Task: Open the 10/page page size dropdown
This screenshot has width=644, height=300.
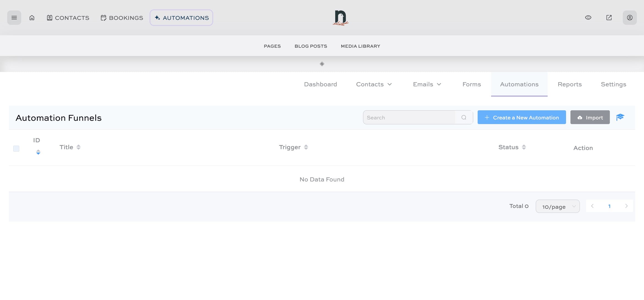Action: pyautogui.click(x=558, y=206)
